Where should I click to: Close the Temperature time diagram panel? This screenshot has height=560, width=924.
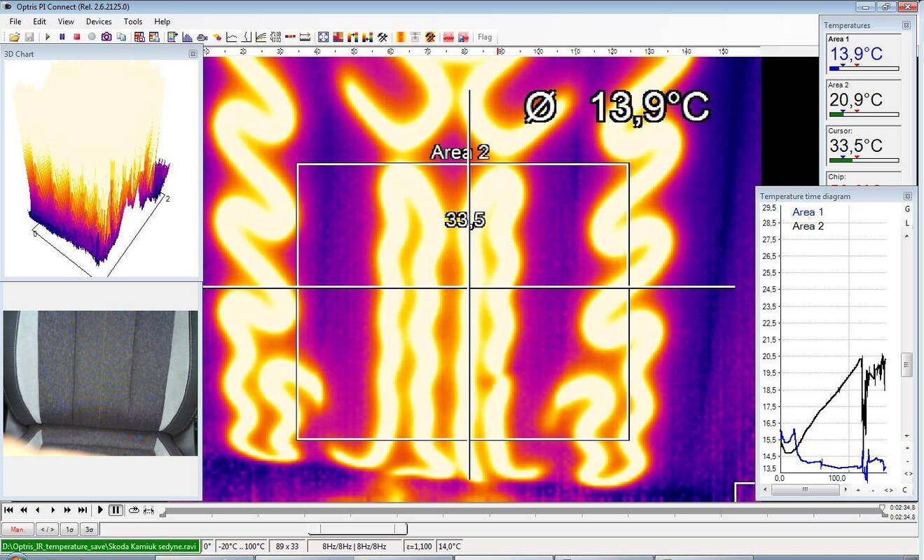907,197
